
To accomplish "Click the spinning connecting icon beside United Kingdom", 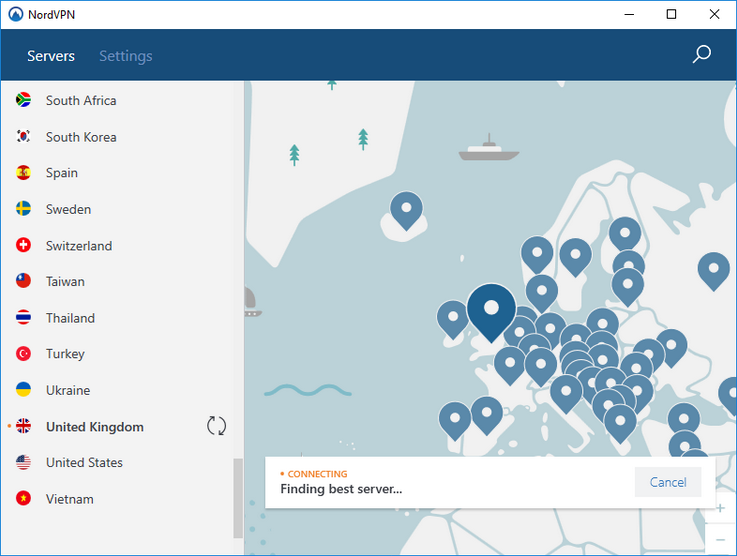I will coord(216,426).
